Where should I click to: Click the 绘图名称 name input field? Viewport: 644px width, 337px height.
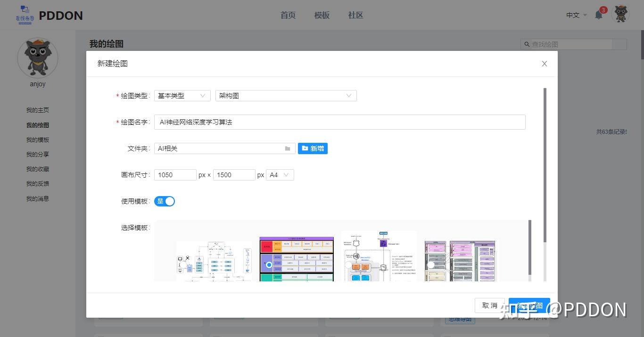(x=339, y=122)
